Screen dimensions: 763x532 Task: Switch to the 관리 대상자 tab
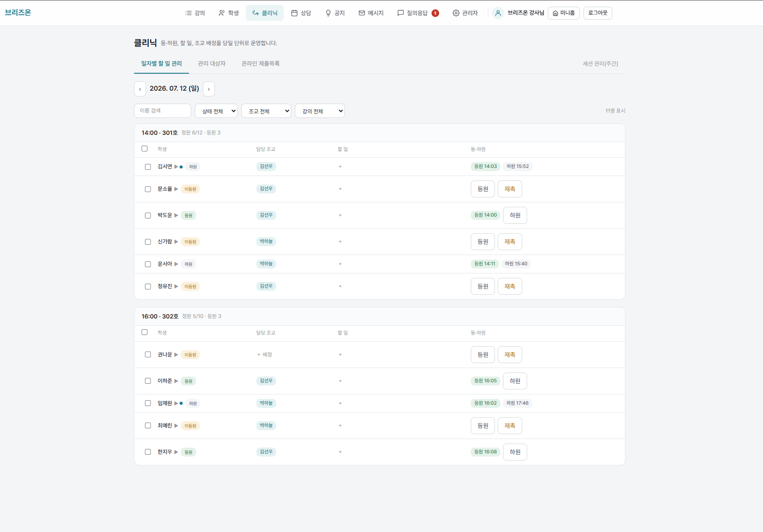[x=212, y=63]
